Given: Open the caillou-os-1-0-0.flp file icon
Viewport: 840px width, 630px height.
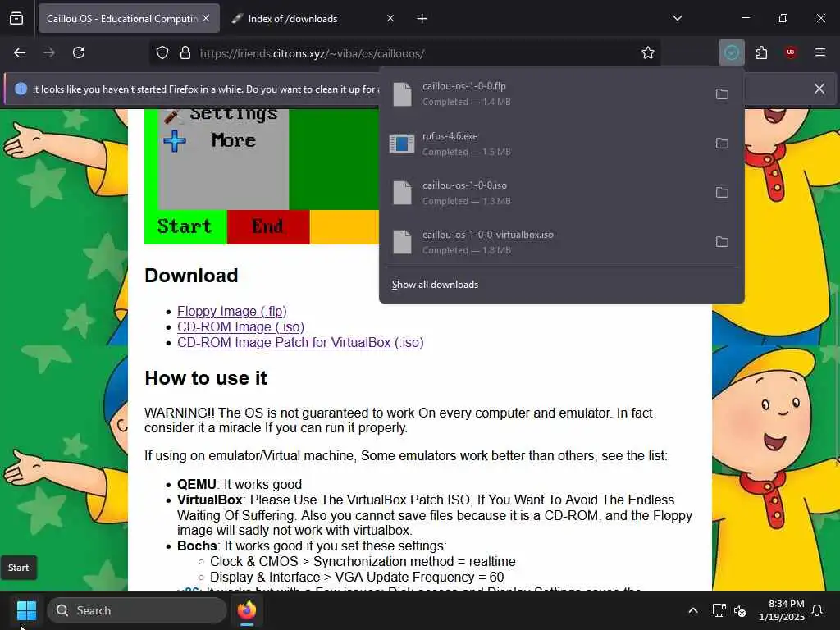Looking at the screenshot, I should pyautogui.click(x=402, y=94).
